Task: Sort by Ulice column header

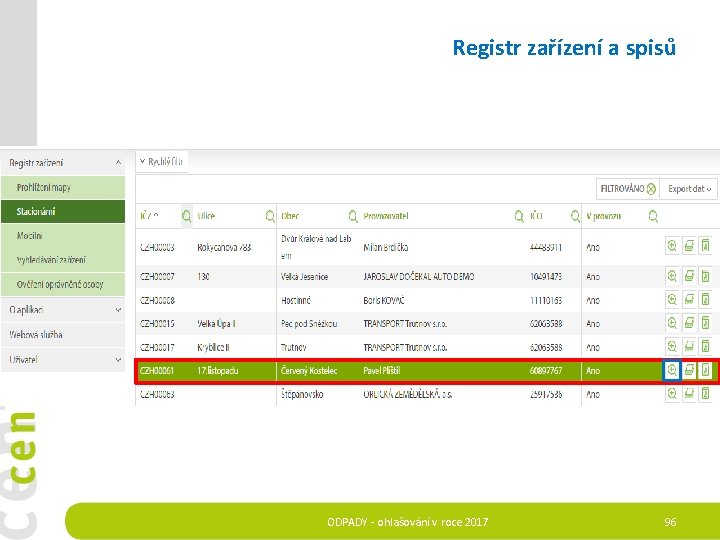Action: pos(206,216)
